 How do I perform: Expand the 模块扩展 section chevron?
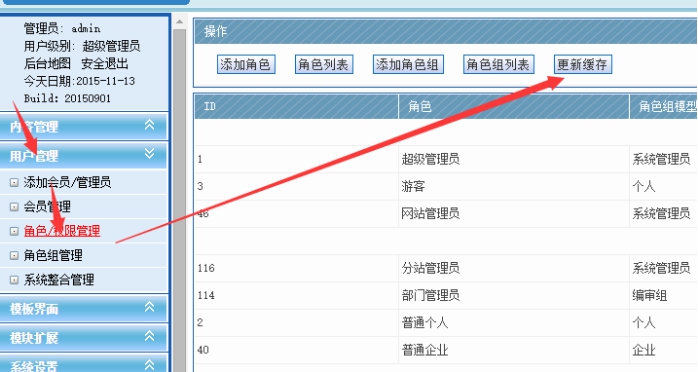point(150,336)
